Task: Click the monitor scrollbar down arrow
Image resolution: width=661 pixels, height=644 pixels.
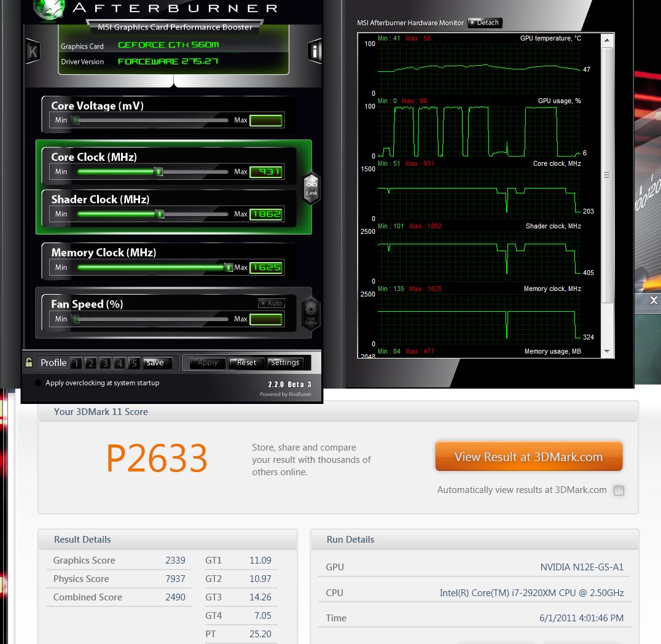Action: tap(607, 351)
